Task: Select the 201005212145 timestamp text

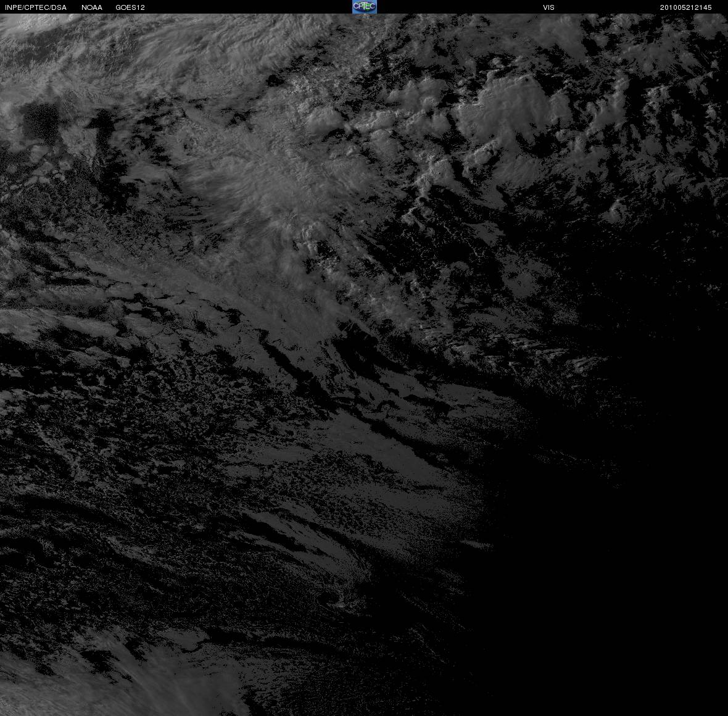Action: coord(686,7)
